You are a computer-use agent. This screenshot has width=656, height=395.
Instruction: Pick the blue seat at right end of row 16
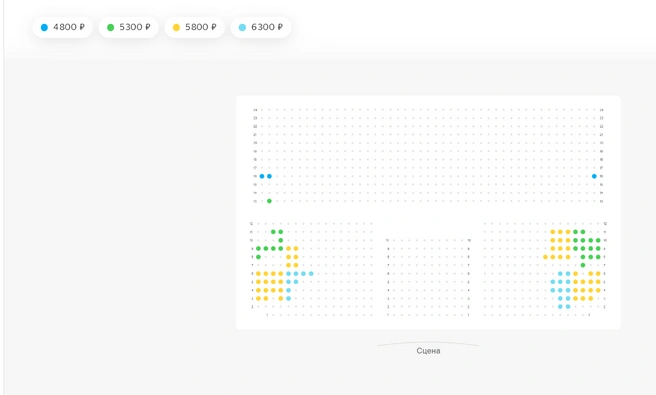(x=594, y=176)
